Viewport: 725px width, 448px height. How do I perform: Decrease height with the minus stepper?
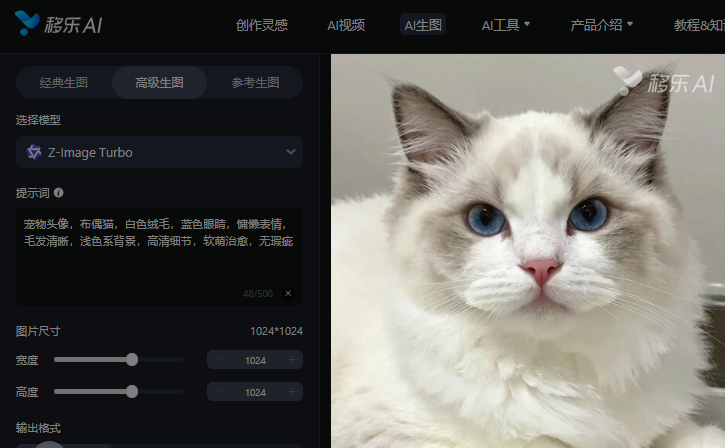coord(218,392)
